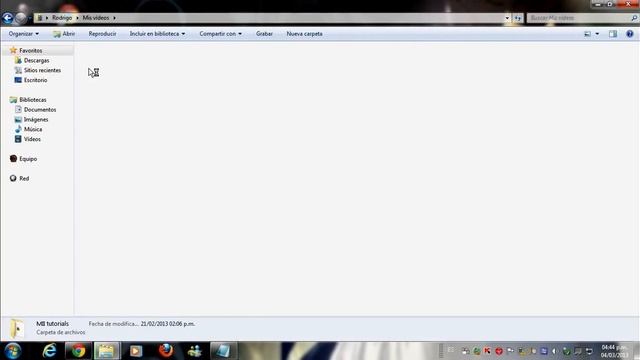Navigate to Rodrigo in the address breadcrumb

tap(62, 18)
